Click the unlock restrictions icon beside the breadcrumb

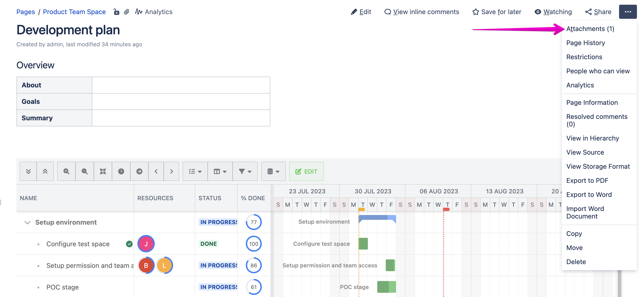point(116,12)
